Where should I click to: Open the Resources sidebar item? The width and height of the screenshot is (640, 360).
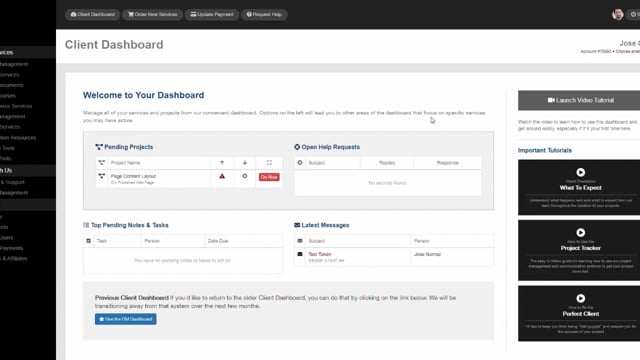[x=18, y=138]
